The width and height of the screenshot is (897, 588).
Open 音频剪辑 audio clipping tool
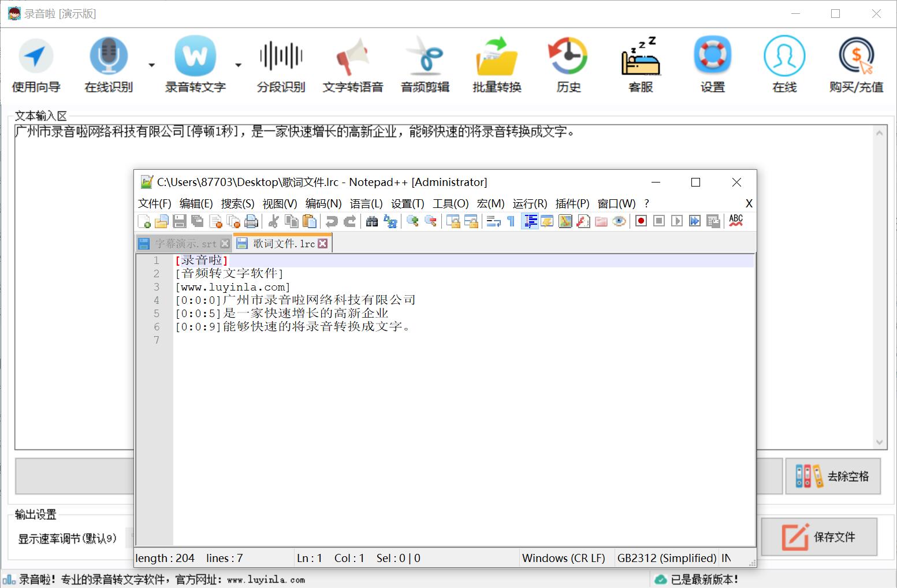[x=425, y=65]
